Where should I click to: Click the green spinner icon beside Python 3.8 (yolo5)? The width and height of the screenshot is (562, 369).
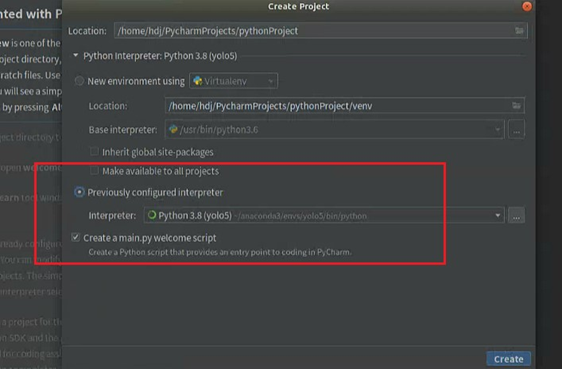tap(152, 215)
